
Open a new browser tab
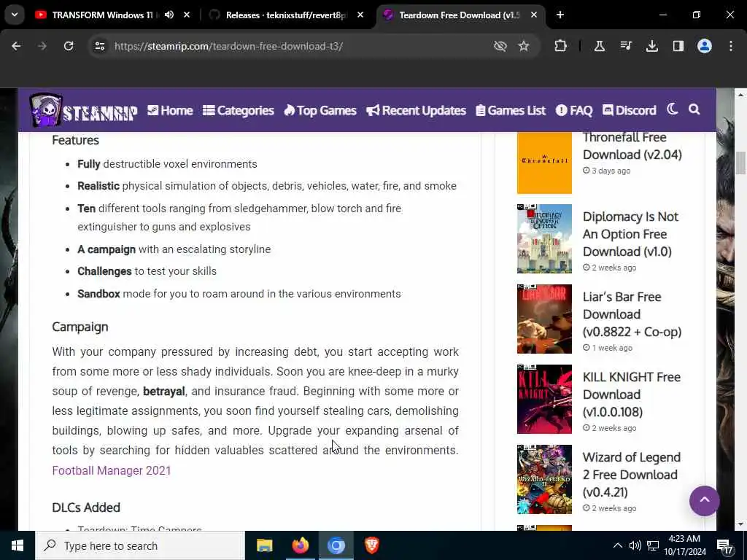(x=560, y=15)
